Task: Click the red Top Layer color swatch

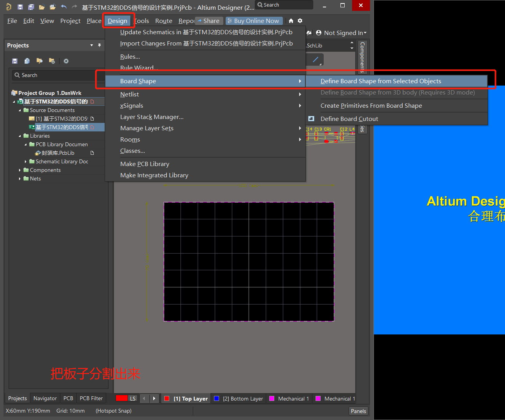Action: (x=167, y=398)
